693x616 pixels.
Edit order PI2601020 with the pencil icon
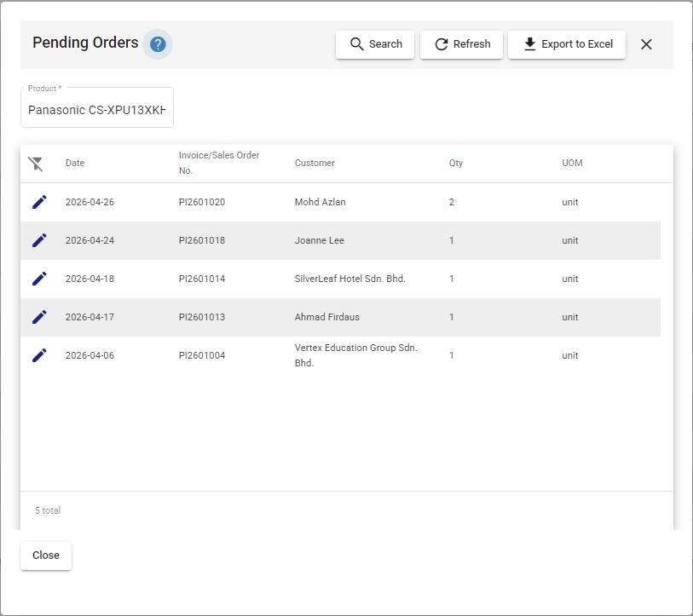point(39,202)
